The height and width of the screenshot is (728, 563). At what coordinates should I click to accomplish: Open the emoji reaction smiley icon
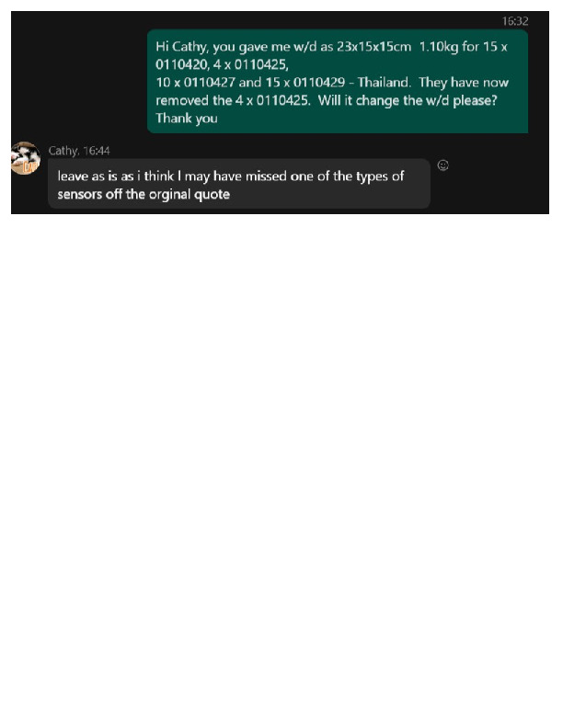pos(442,165)
